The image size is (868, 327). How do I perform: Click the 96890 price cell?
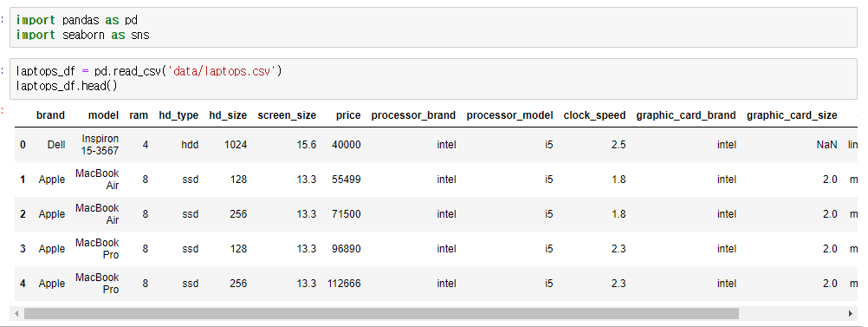[347, 249]
